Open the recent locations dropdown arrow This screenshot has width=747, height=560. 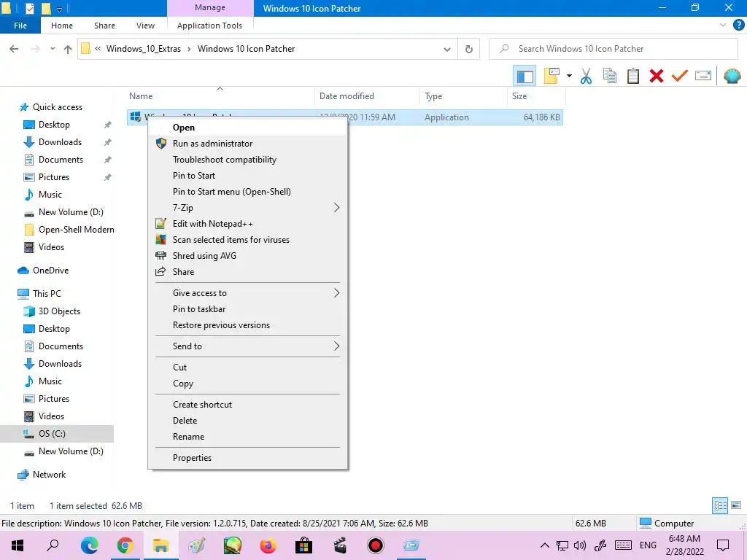[x=53, y=49]
